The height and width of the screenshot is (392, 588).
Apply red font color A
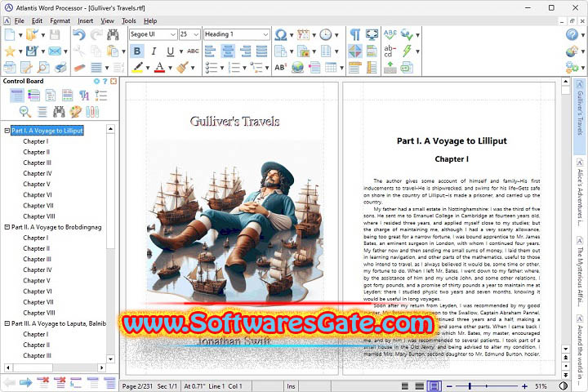[160, 68]
